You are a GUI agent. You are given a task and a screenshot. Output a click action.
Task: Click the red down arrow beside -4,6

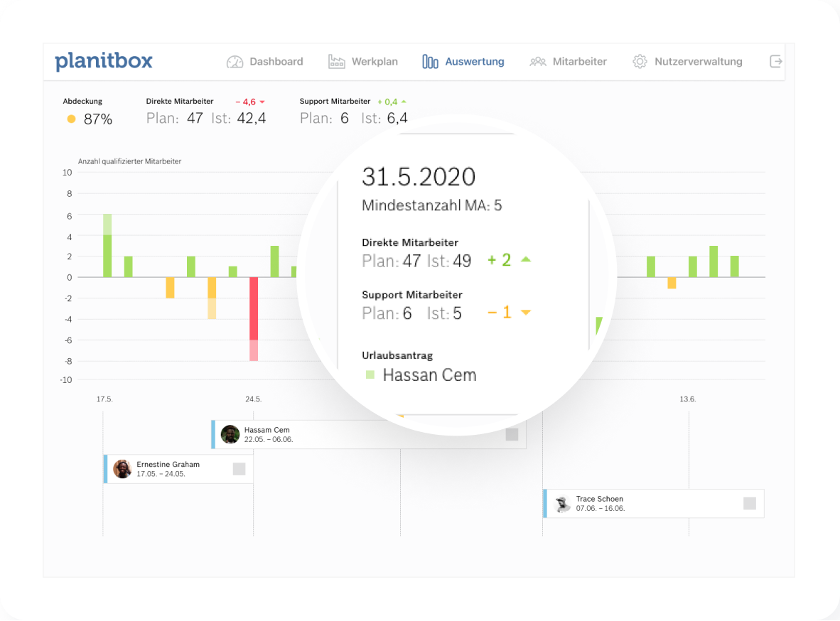[262, 102]
